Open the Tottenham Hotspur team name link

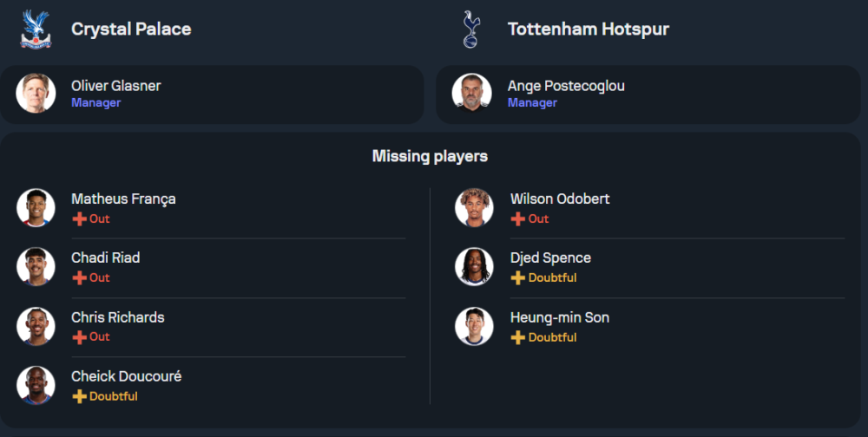click(588, 29)
